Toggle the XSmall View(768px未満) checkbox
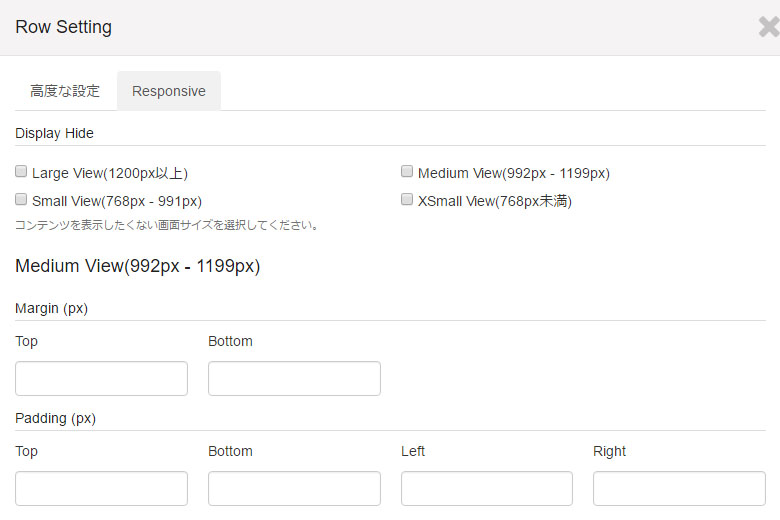The image size is (780, 520). tap(407, 200)
